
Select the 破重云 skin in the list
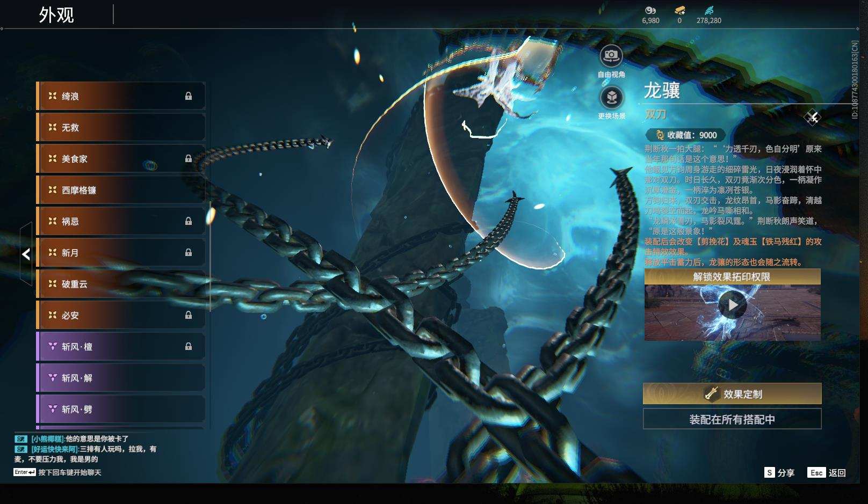121,284
